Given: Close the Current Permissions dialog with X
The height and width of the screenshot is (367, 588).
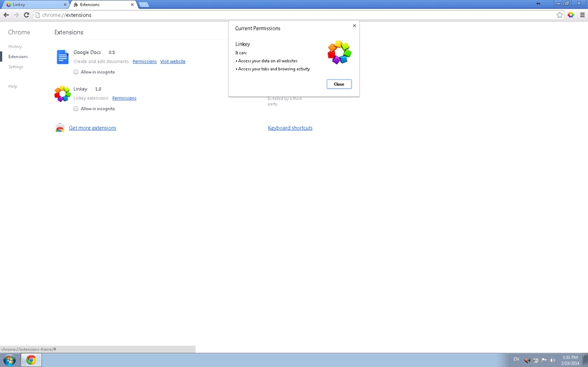Looking at the screenshot, I should click(x=354, y=26).
